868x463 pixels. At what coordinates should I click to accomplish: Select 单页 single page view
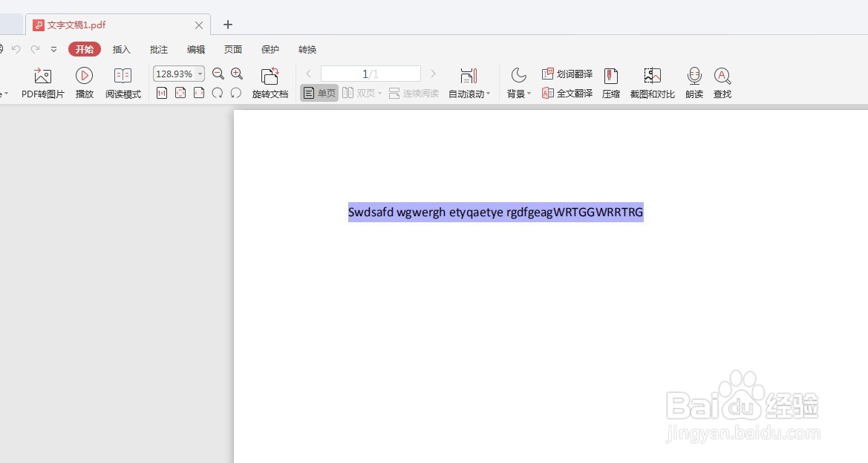319,93
